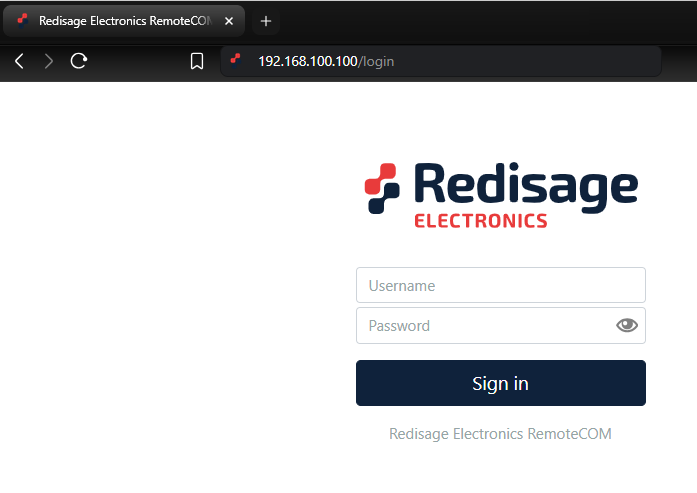Click the favicon on the RemoteCOM tab
697x493 pixels.
(23, 21)
